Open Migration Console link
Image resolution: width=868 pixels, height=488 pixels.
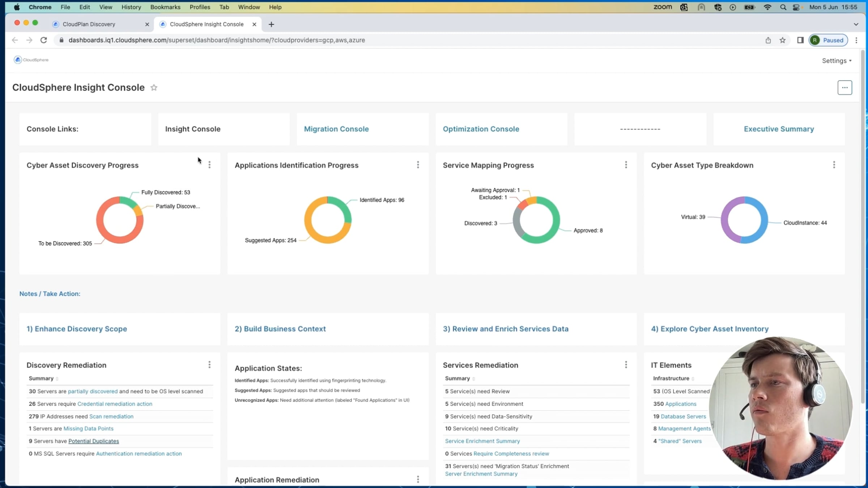click(x=336, y=129)
